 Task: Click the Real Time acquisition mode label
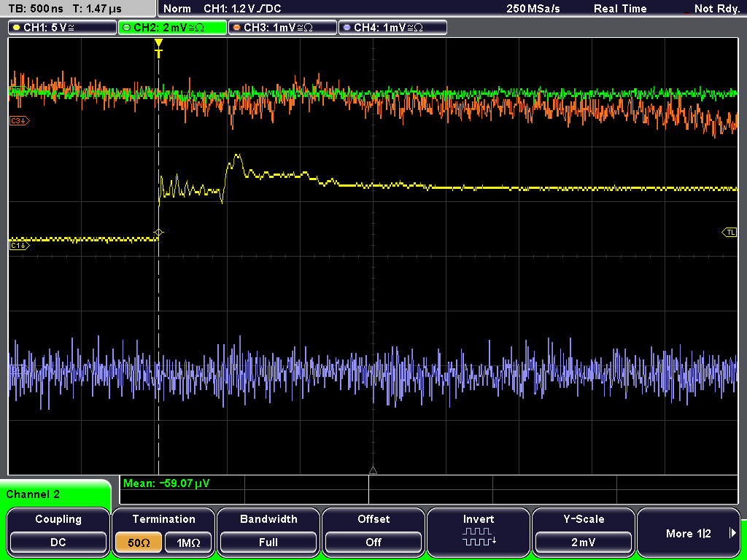click(x=620, y=9)
